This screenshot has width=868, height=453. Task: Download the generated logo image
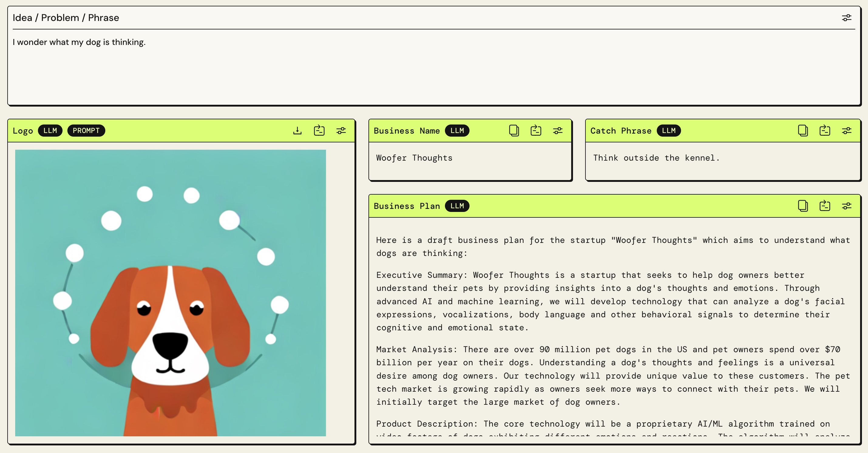pyautogui.click(x=297, y=131)
